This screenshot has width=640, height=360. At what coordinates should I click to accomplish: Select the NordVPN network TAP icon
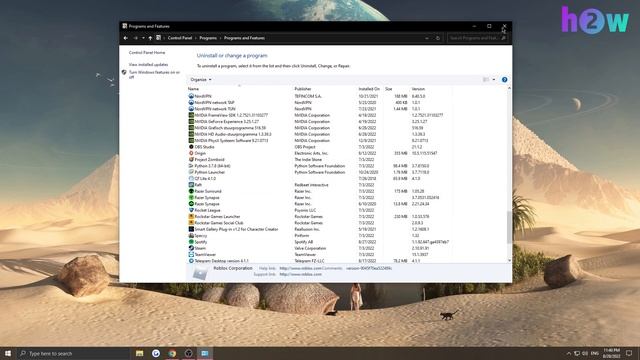coord(191,102)
